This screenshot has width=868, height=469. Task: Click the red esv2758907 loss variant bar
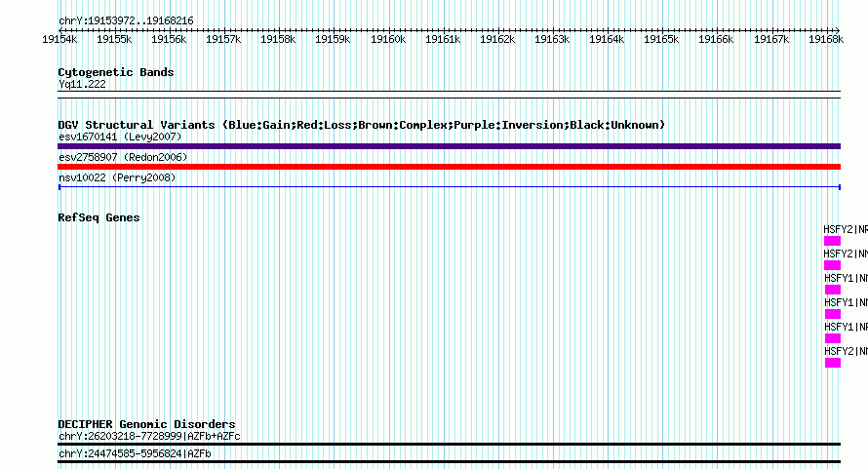[449, 167]
